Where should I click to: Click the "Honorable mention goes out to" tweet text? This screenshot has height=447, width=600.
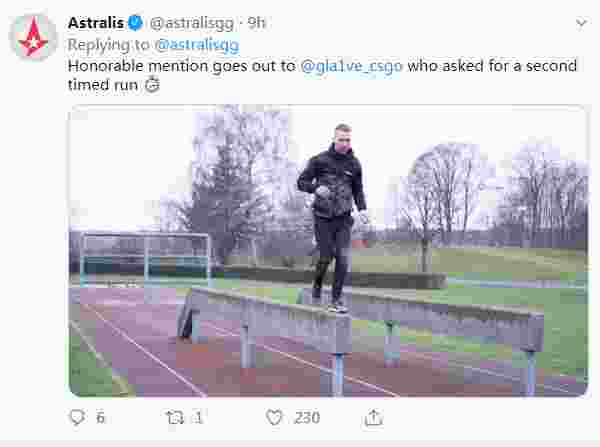coord(182,66)
